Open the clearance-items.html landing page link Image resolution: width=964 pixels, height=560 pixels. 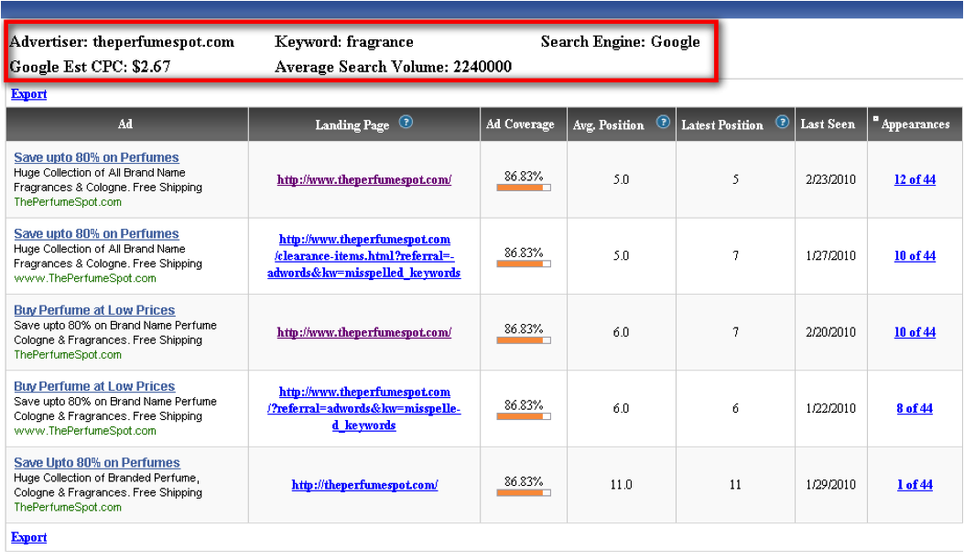click(x=364, y=255)
